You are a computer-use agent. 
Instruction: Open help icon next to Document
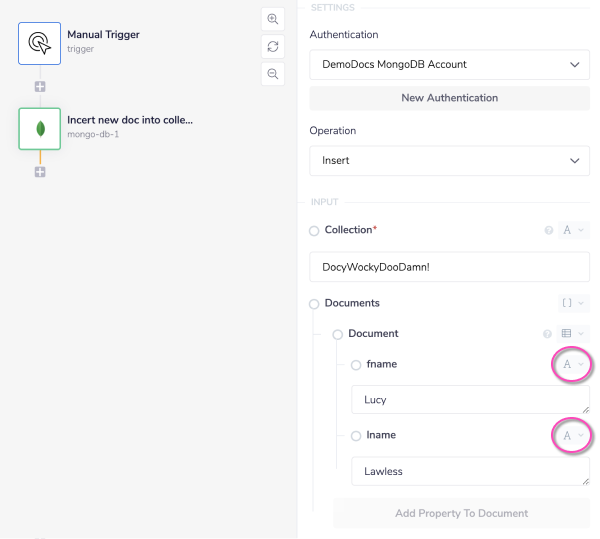coord(547,334)
